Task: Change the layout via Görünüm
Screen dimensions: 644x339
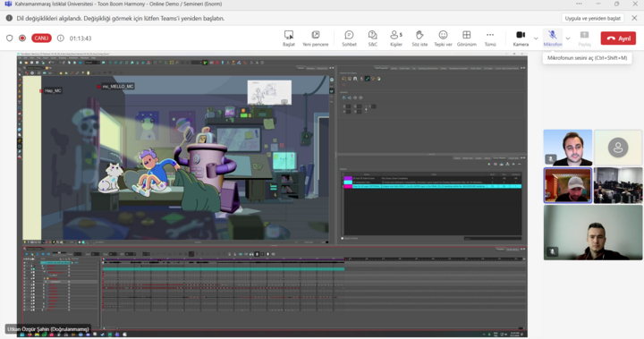Action: (467, 38)
